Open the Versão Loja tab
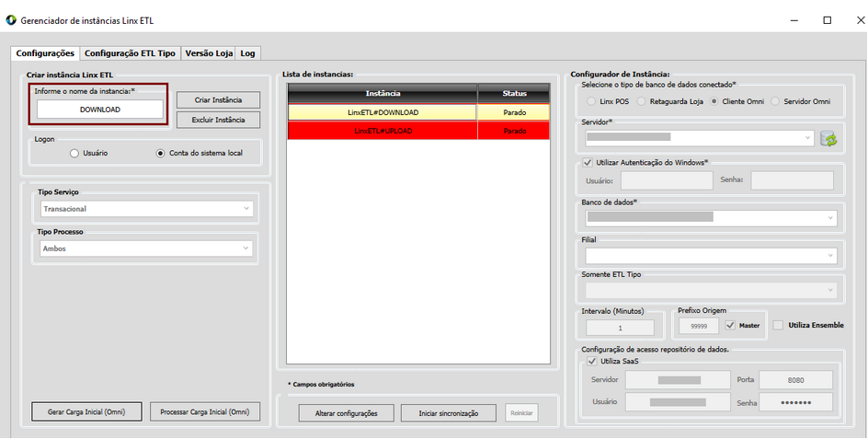This screenshot has height=439, width=868. 209,53
